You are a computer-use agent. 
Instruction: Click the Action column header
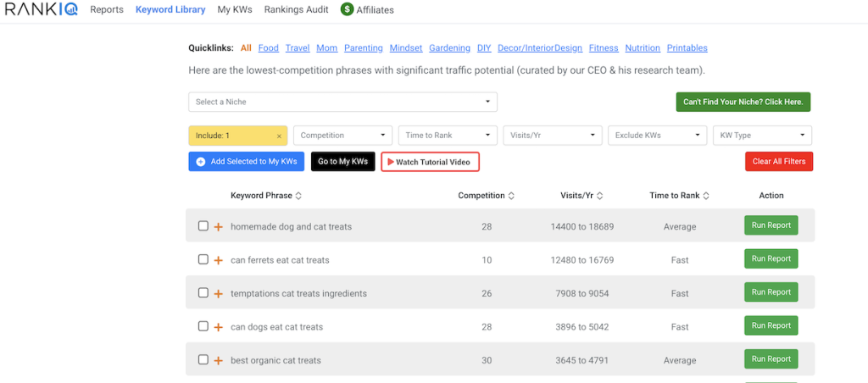point(771,196)
